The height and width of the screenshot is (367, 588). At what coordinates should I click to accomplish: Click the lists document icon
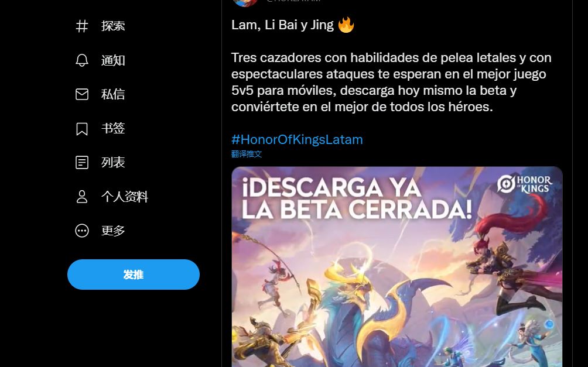pyautogui.click(x=82, y=162)
